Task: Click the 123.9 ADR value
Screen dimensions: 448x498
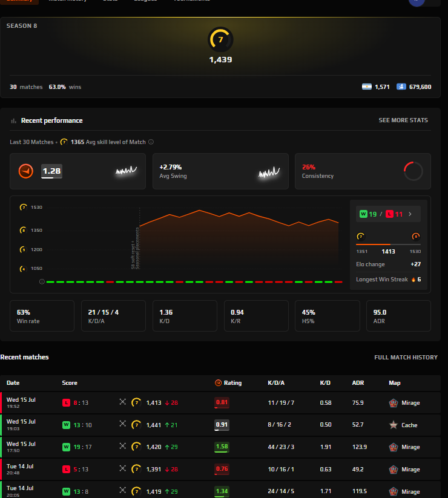Action: tap(360, 447)
